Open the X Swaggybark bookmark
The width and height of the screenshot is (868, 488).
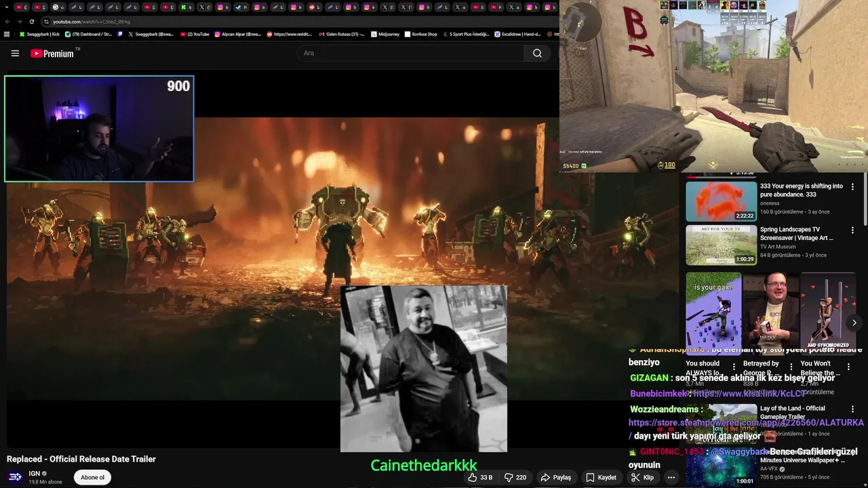151,34
